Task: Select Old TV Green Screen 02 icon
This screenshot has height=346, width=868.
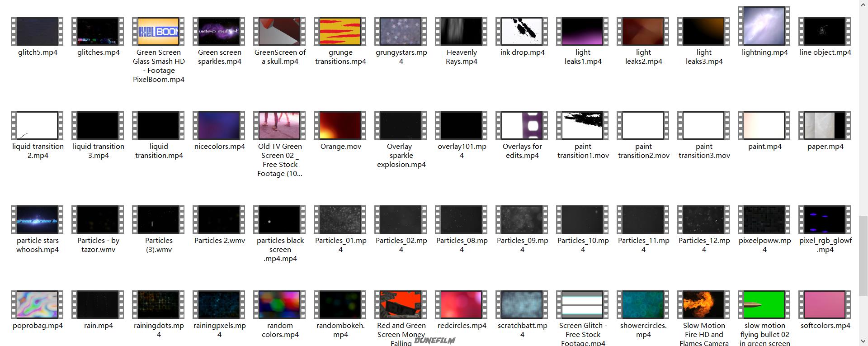Action: pos(280,126)
